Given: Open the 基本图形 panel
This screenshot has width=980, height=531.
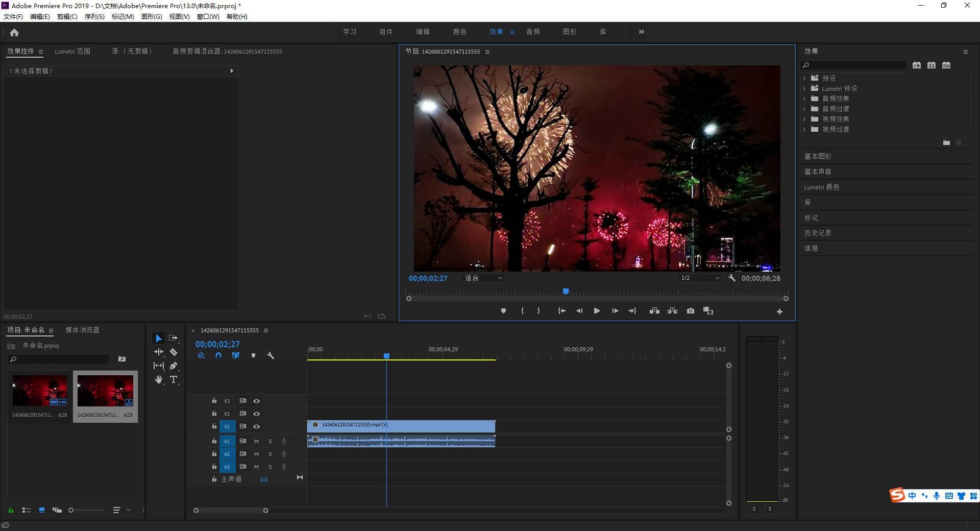Looking at the screenshot, I should point(818,156).
